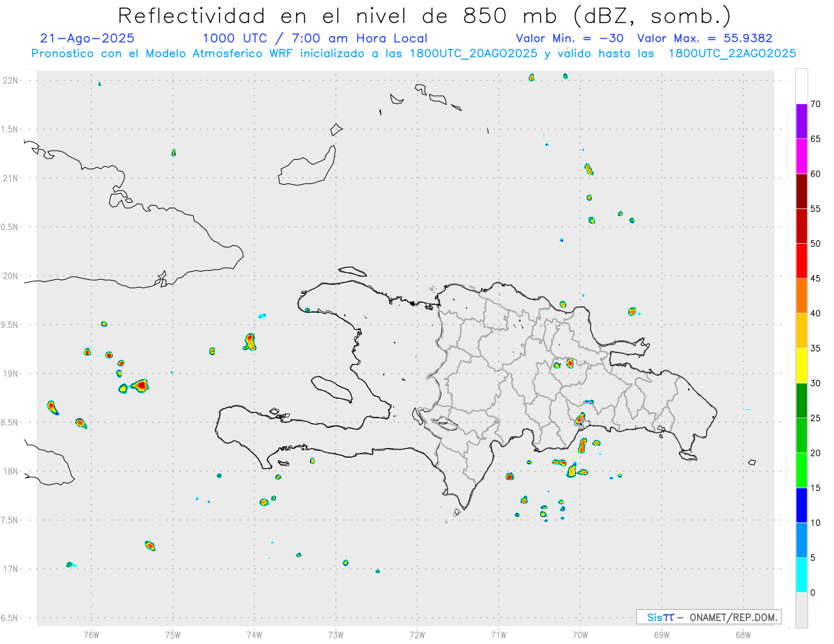Select the colorbar tick label '65'
This screenshot has width=834, height=644.
(x=815, y=139)
